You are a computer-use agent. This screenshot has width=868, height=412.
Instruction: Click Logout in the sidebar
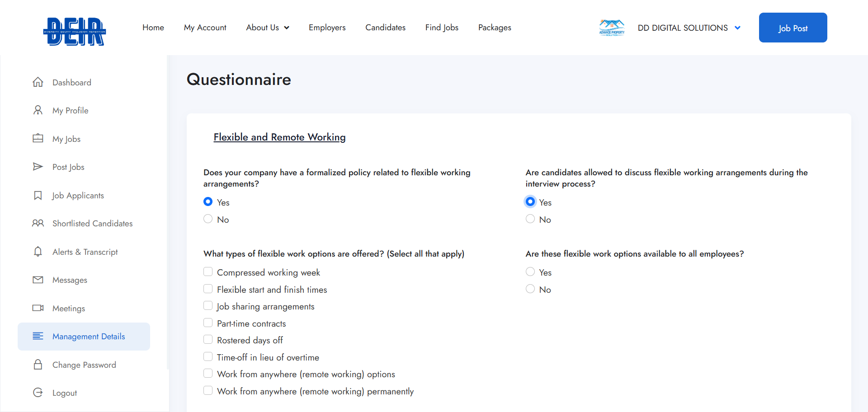click(x=65, y=393)
